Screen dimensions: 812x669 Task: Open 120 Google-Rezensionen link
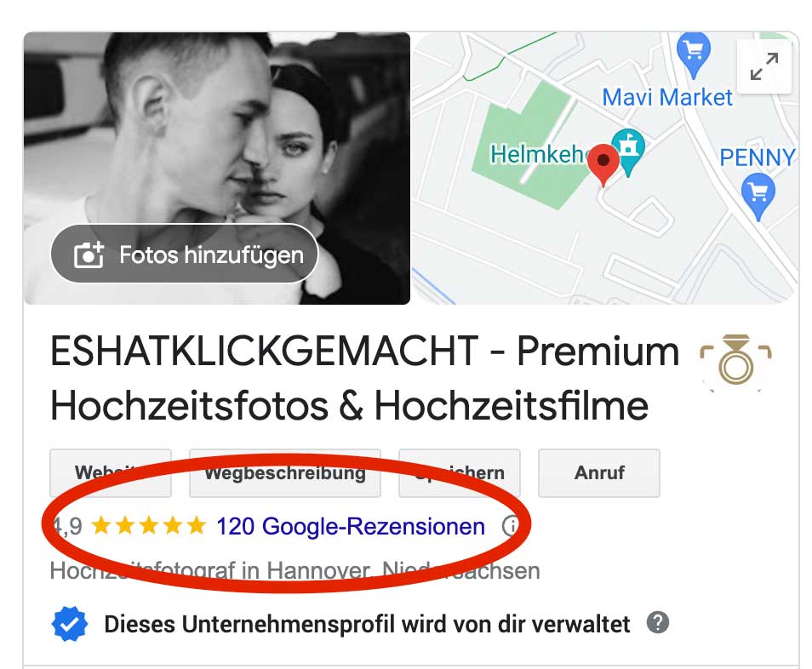click(x=351, y=527)
